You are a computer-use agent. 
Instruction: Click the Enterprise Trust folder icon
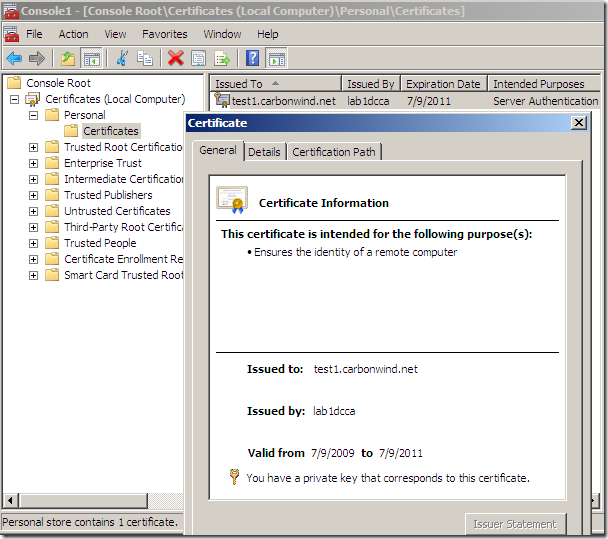52,163
